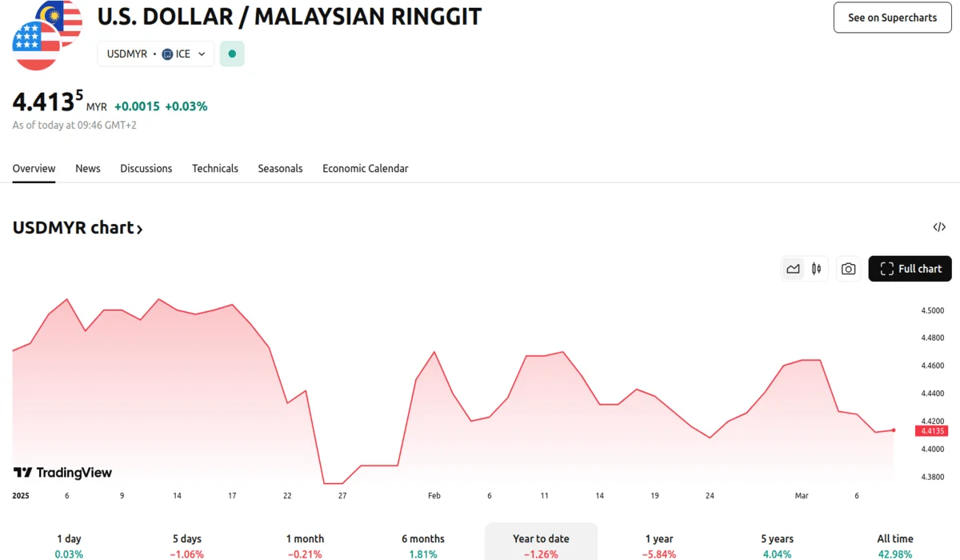
Task: Select the 6 months time range
Action: (x=423, y=546)
